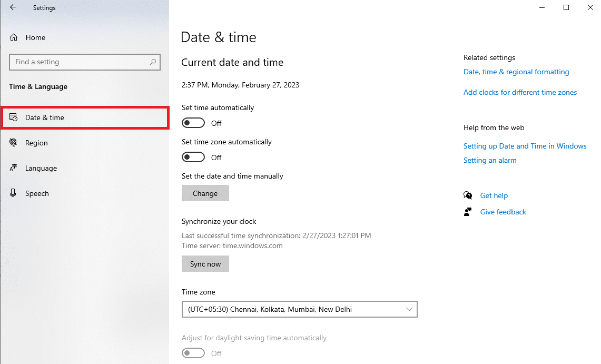The width and height of the screenshot is (601, 364).
Task: Maximize the Settings window
Action: [x=566, y=7]
